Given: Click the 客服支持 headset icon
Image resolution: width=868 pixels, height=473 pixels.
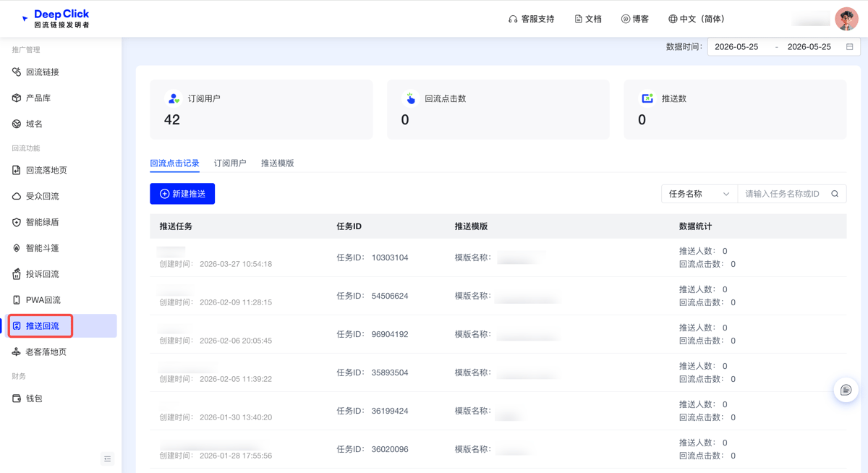Looking at the screenshot, I should point(513,19).
